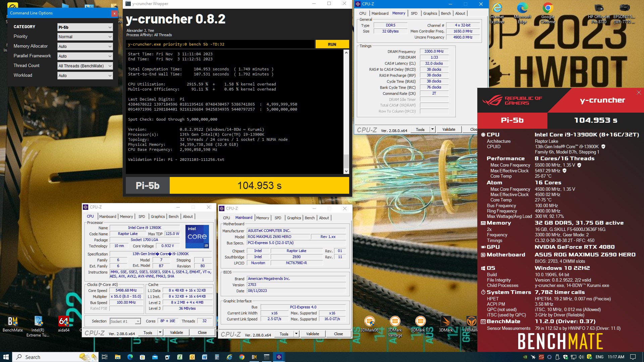Open Calculator from the taskbar
The width and height of the screenshot is (644, 362).
(x=217, y=357)
